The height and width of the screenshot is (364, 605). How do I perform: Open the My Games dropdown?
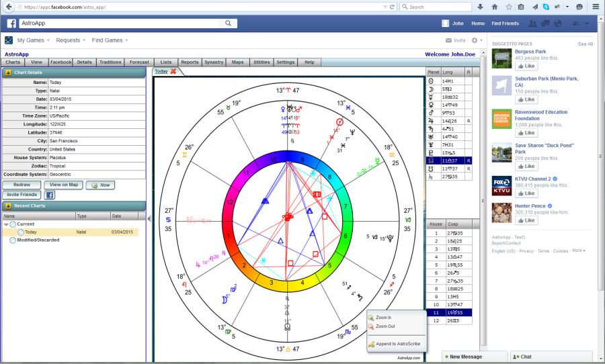pyautogui.click(x=33, y=40)
